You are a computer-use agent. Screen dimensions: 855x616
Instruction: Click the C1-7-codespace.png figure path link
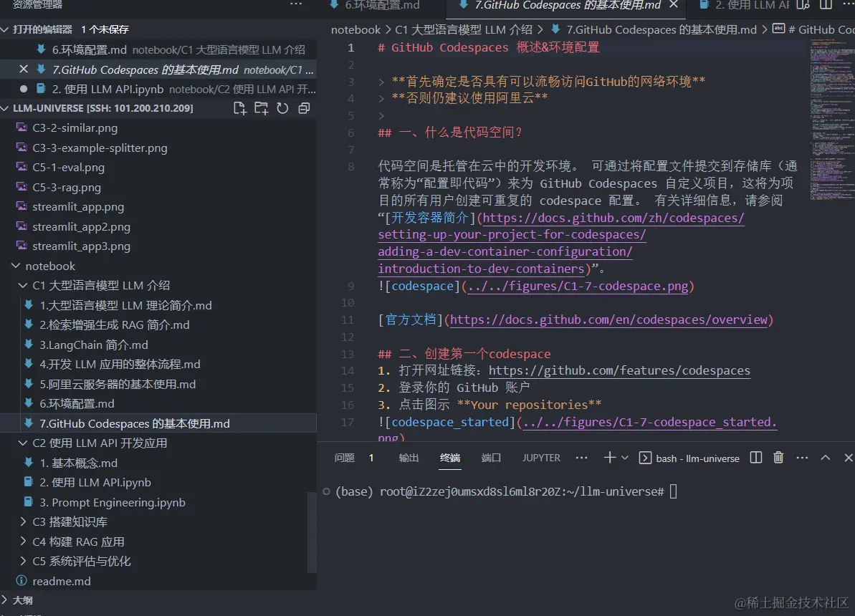pyautogui.click(x=578, y=286)
